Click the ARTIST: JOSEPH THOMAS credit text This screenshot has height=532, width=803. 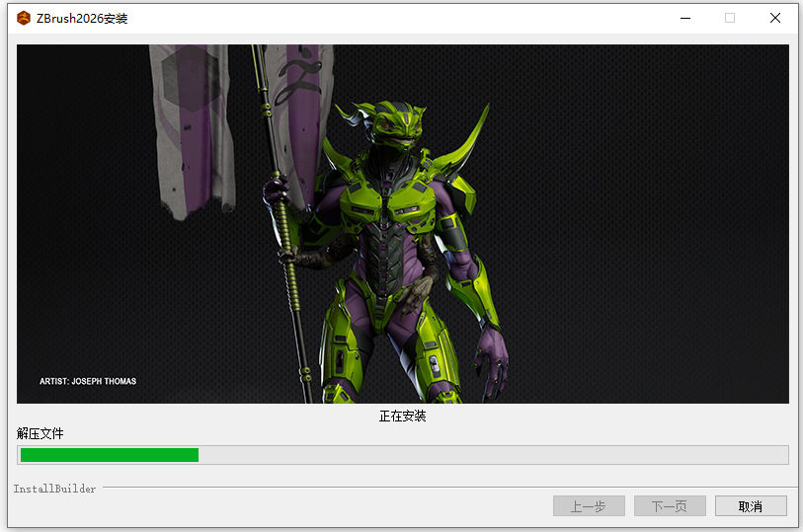pos(88,381)
